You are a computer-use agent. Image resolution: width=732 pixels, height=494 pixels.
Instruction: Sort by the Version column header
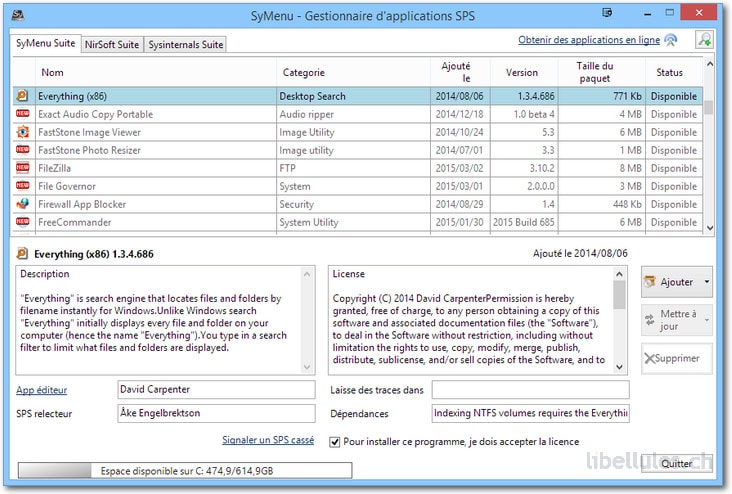point(524,72)
